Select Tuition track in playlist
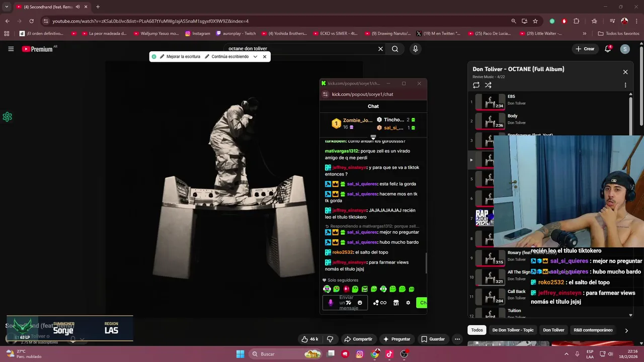The image size is (644, 362). (548, 313)
